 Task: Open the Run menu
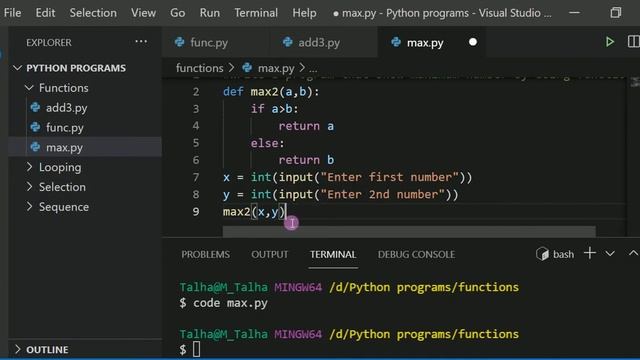tap(210, 13)
